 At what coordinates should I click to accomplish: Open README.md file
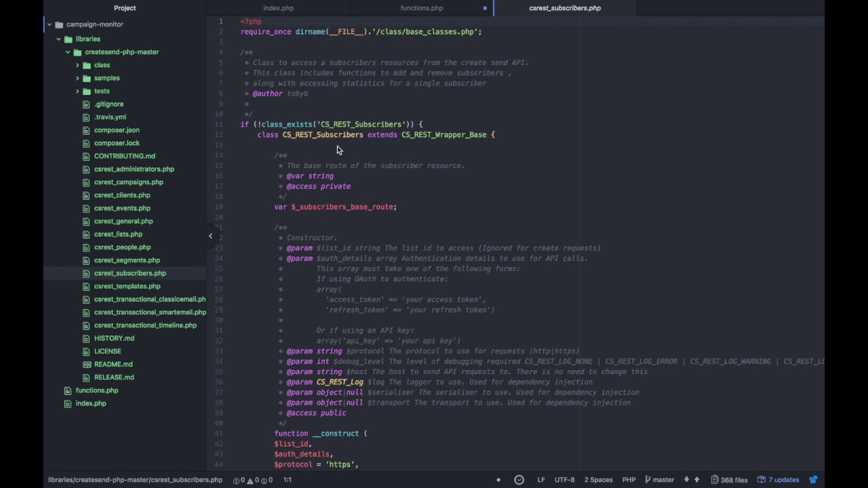pos(113,365)
